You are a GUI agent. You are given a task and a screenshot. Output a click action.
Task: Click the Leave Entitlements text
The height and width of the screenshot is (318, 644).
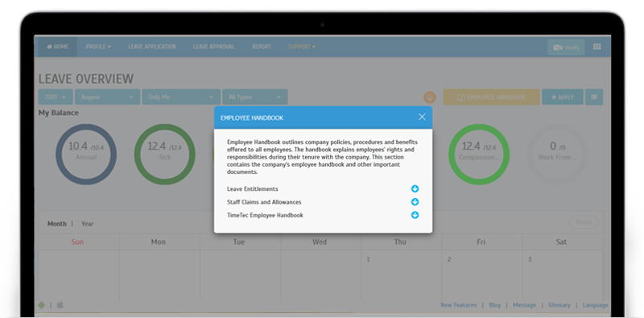(x=253, y=189)
